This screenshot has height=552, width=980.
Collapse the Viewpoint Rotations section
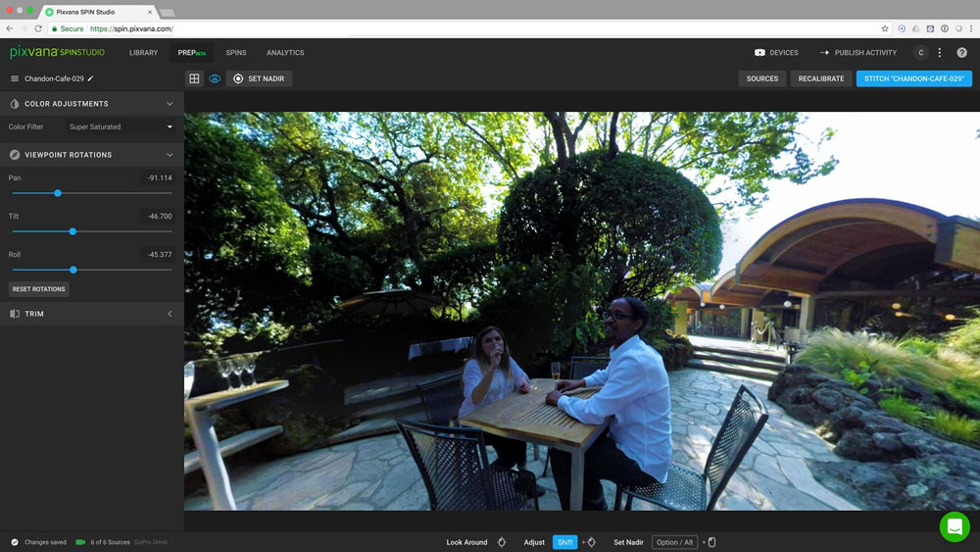[x=170, y=155]
